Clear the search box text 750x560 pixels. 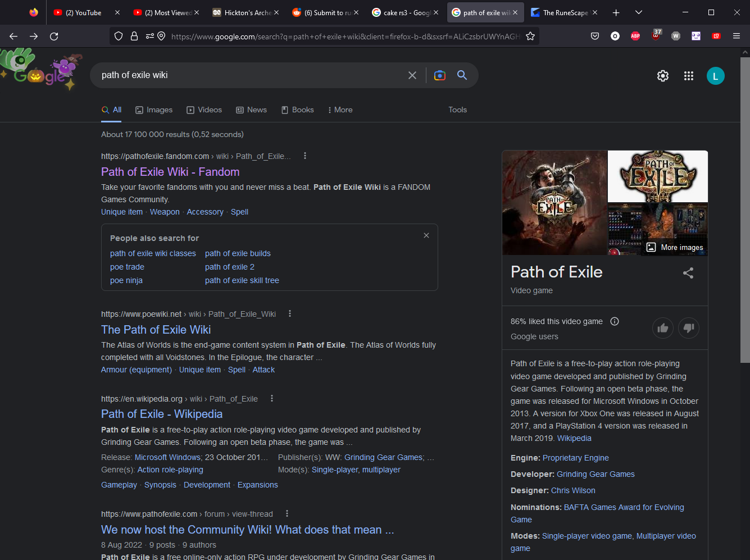tap(412, 75)
